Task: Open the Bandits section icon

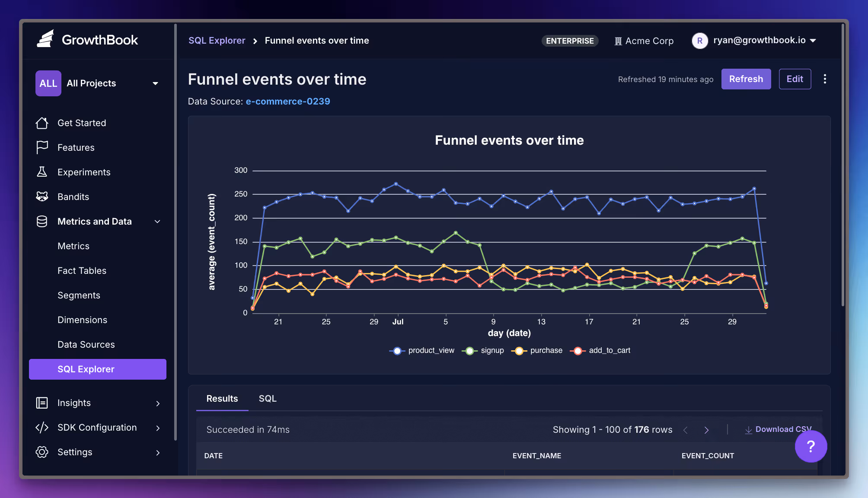Action: (42, 197)
